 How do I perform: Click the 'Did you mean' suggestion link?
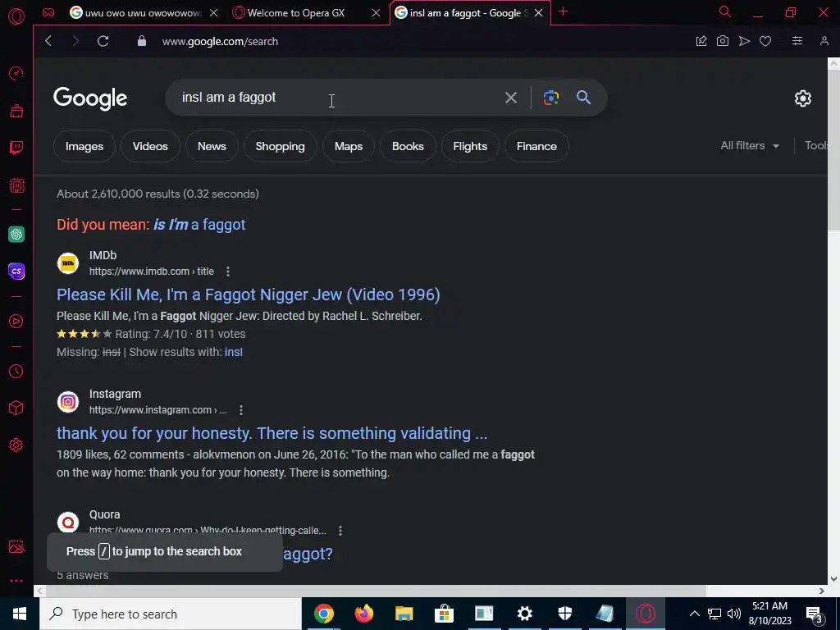click(x=199, y=225)
